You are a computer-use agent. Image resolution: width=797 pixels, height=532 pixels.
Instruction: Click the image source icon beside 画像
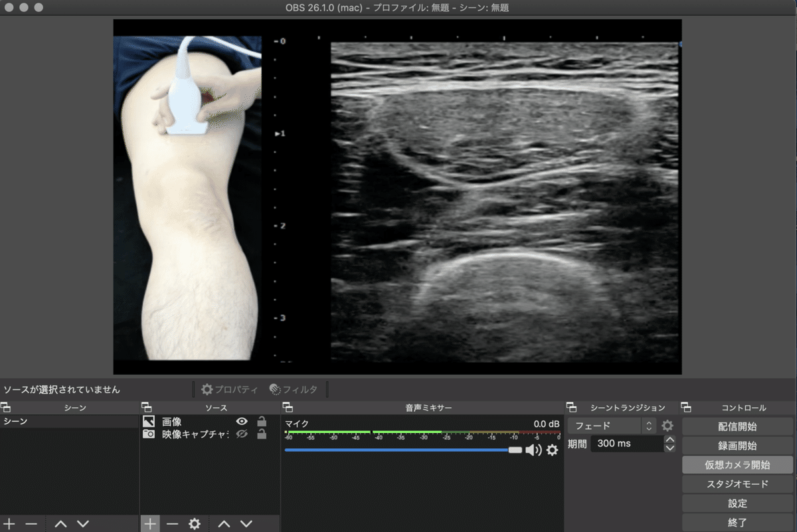149,421
